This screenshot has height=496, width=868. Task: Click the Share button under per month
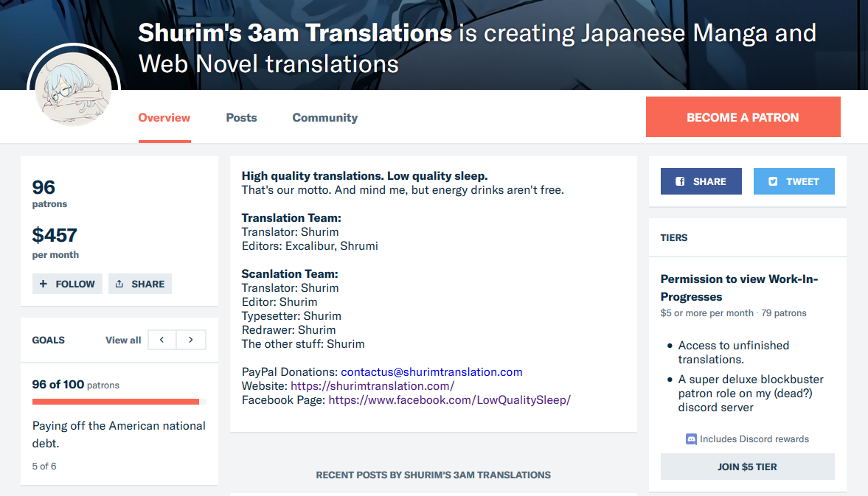[x=140, y=284]
